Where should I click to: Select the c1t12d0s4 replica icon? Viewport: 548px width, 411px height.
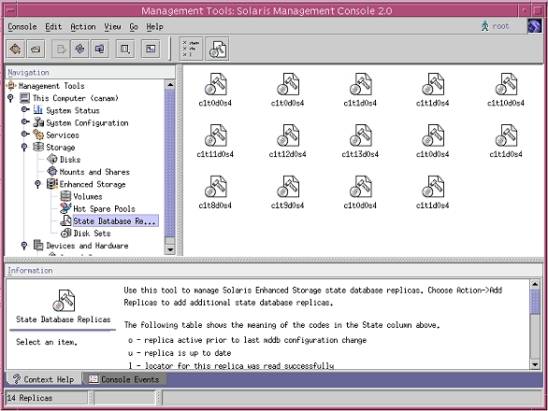coord(288,136)
